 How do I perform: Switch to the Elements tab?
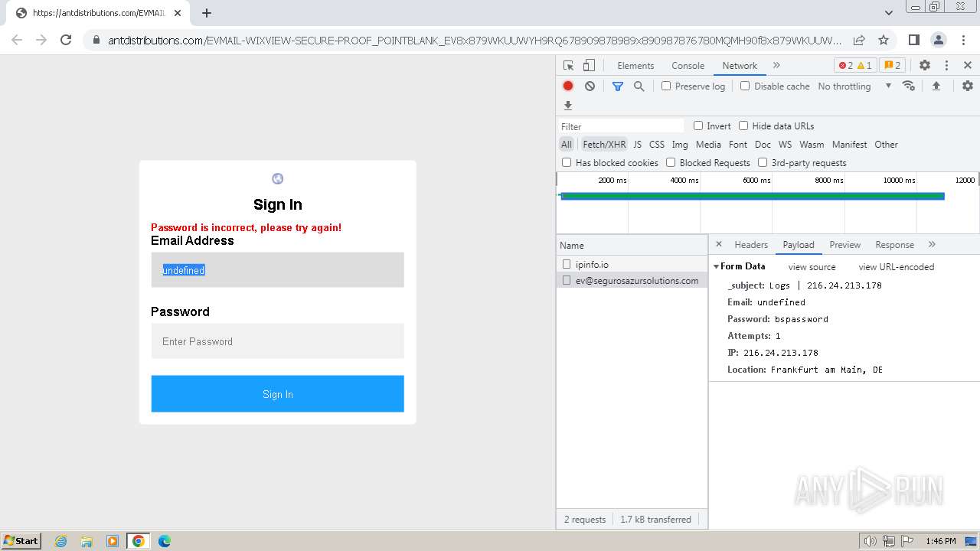pyautogui.click(x=635, y=65)
